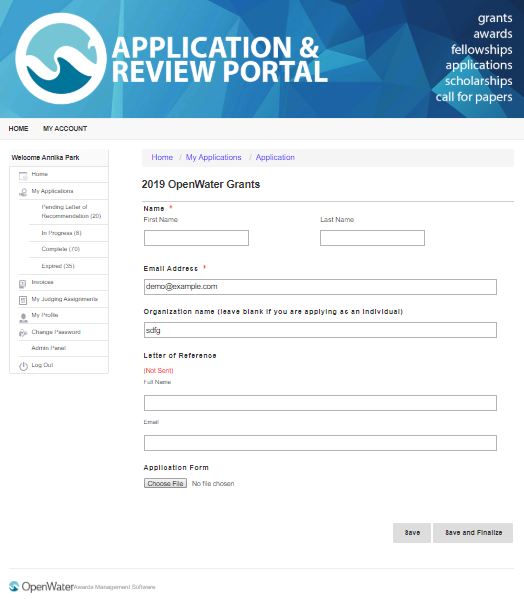The height and width of the screenshot is (607, 524).
Task: Open the My Applications breadcrumb link
Action: [x=213, y=157]
